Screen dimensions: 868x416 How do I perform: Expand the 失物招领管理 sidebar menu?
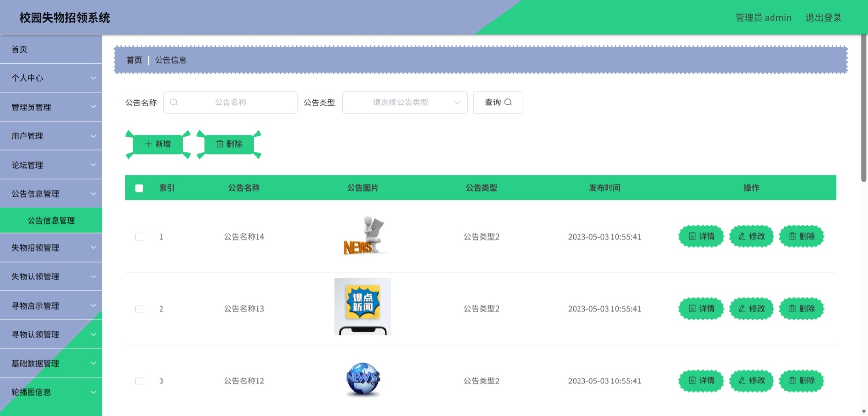(51, 248)
